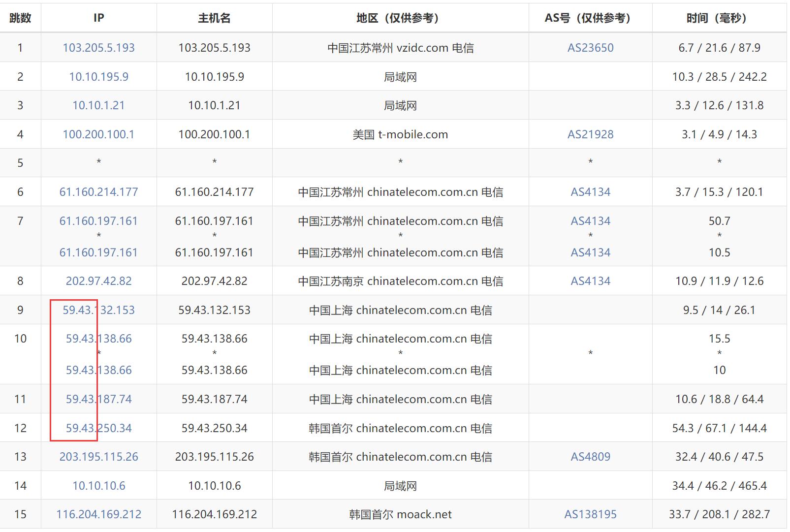Open IP link 202.97.42.82
The width and height of the screenshot is (790, 532).
[98, 281]
